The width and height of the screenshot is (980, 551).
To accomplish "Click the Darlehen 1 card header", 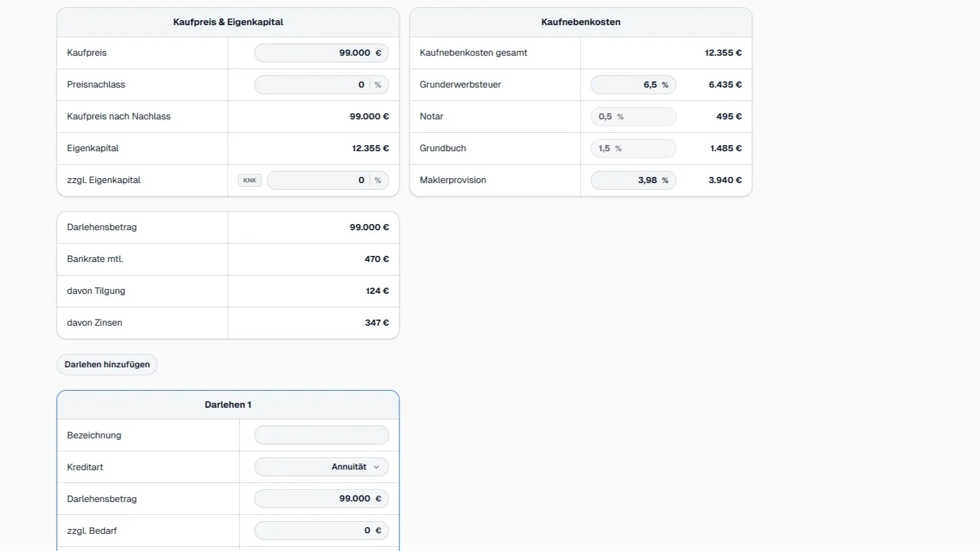I will click(228, 405).
